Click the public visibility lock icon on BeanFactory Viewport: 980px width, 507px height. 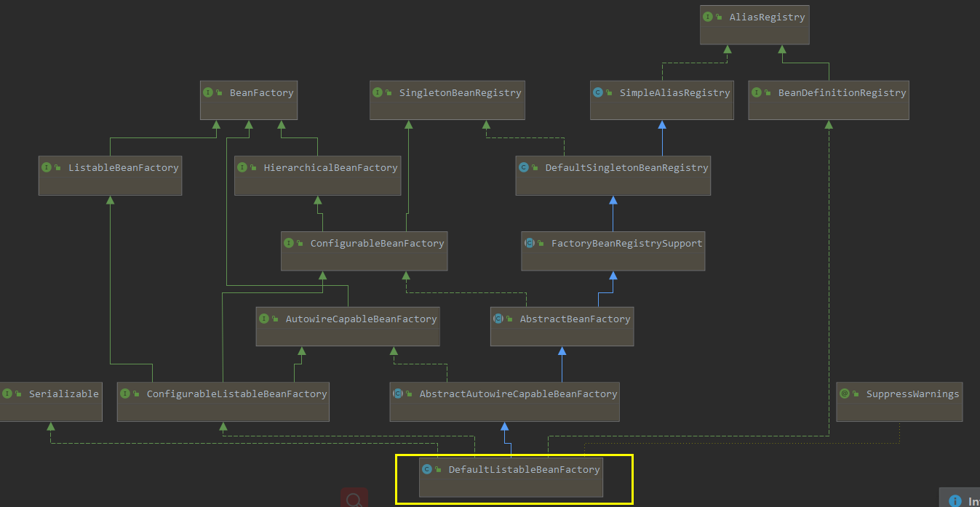tap(219, 92)
